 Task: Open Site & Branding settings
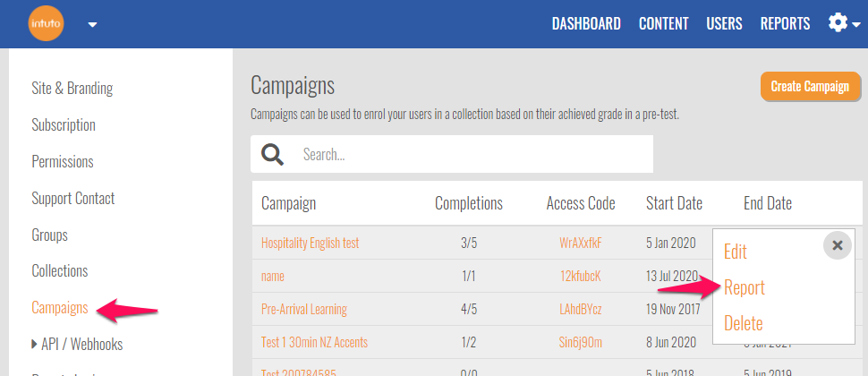click(x=72, y=88)
